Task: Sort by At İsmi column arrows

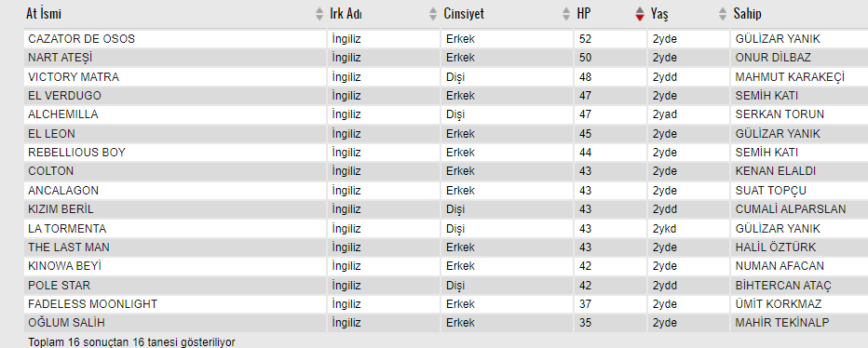Action: 319,14
